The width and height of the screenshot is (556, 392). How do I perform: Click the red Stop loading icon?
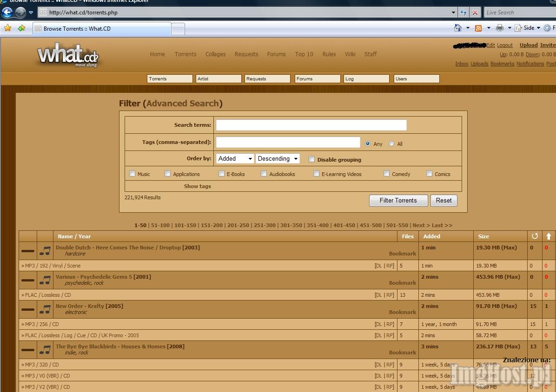point(475,13)
